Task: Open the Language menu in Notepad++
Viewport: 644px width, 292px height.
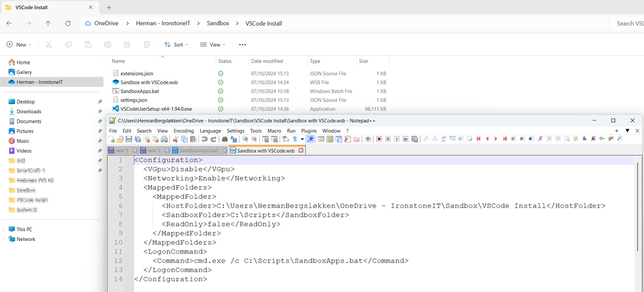Action: (210, 130)
